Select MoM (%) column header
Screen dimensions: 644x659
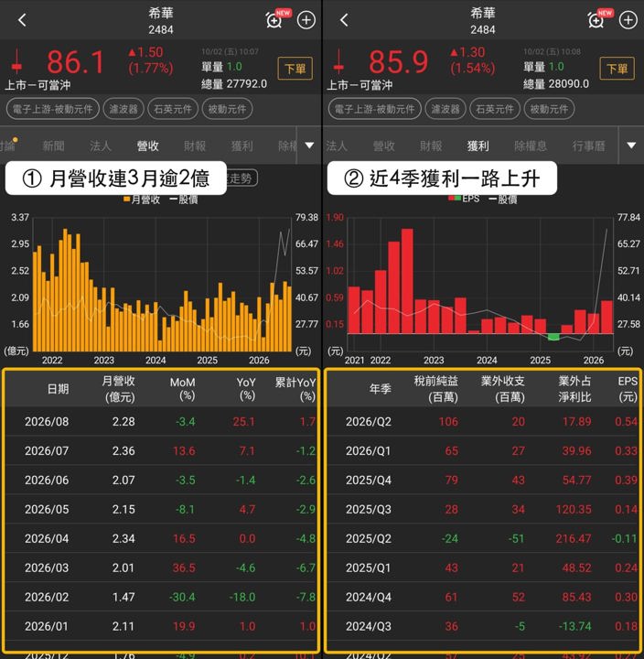pyautogui.click(x=182, y=389)
